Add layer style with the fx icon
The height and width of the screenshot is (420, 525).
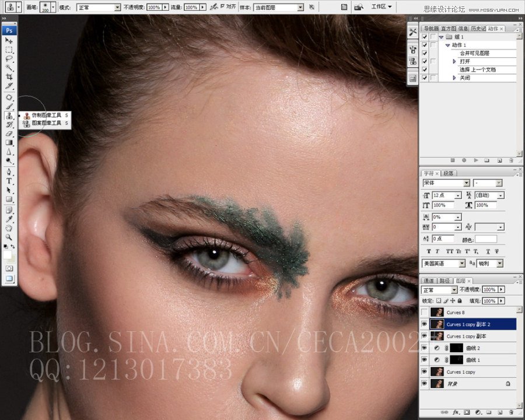(456, 412)
